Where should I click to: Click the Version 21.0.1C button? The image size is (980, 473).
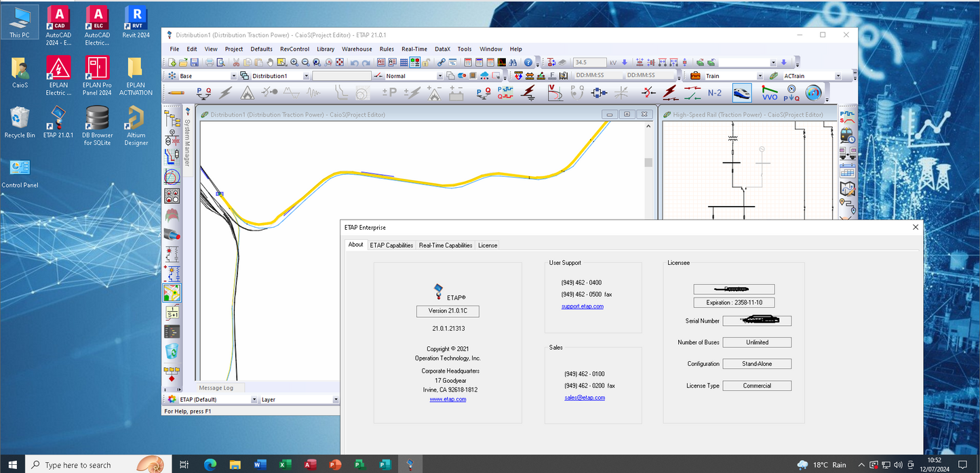[x=448, y=311]
